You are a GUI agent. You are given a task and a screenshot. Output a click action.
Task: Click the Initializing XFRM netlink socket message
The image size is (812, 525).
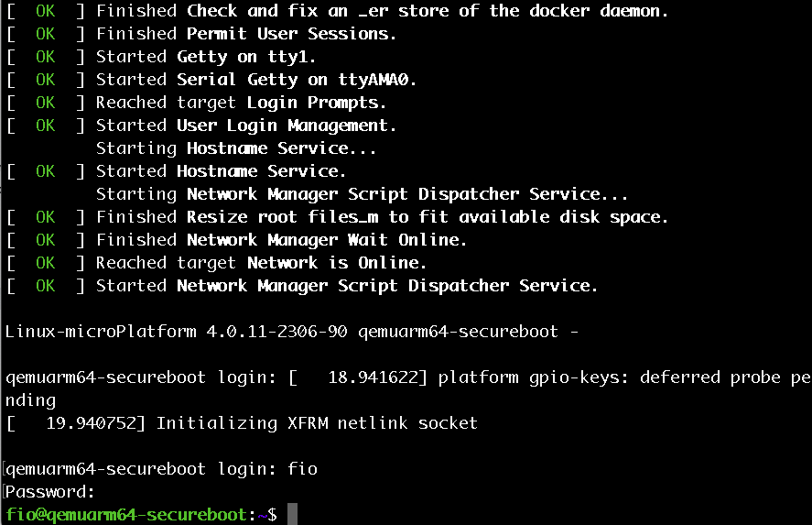(317, 423)
